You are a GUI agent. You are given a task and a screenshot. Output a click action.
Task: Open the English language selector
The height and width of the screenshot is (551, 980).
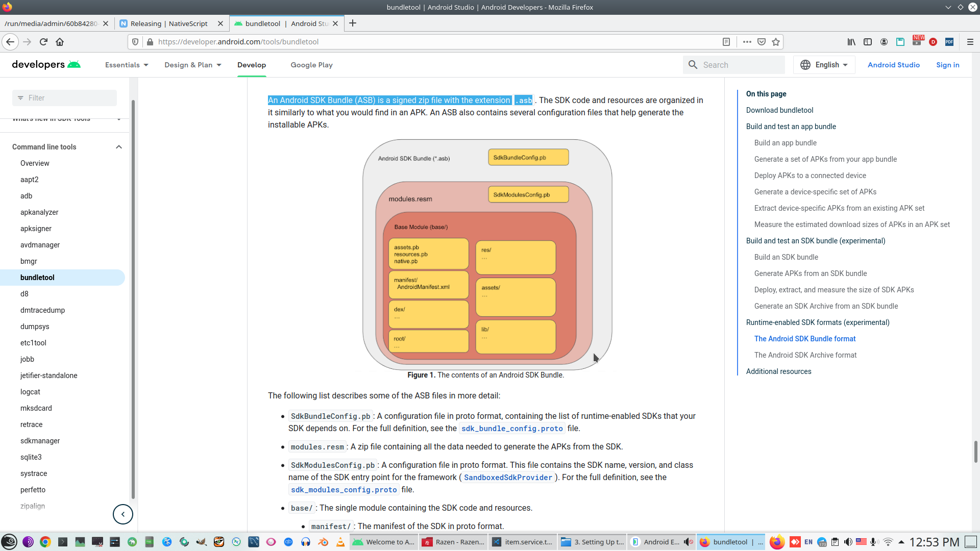(x=824, y=65)
